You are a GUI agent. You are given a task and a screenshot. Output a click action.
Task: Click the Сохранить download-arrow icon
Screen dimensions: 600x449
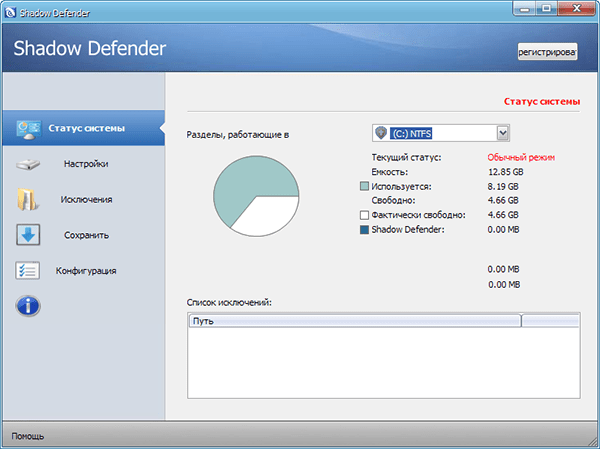point(28,235)
